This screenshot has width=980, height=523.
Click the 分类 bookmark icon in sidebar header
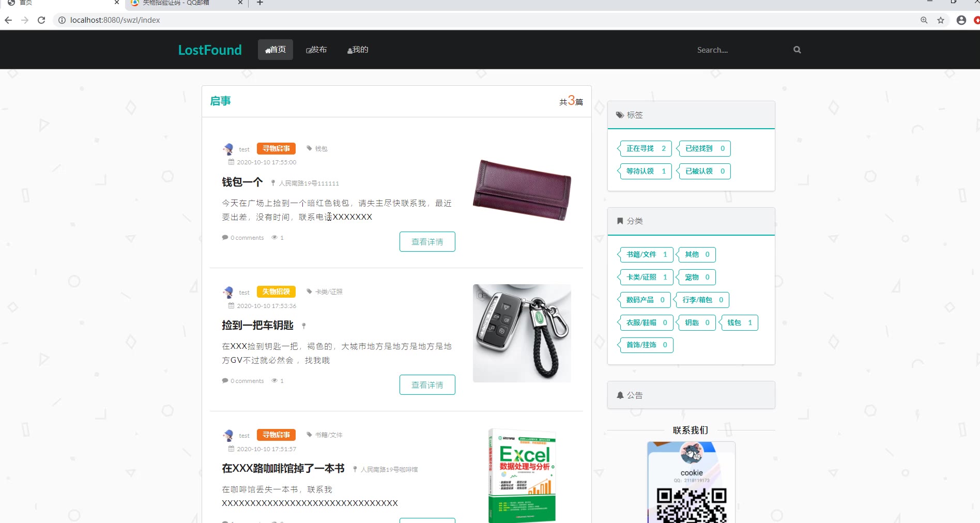pyautogui.click(x=620, y=221)
